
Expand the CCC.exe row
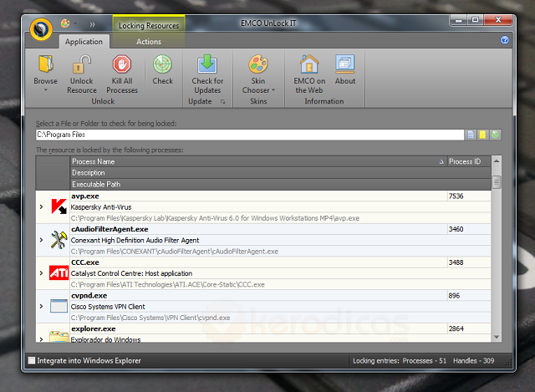coord(41,273)
